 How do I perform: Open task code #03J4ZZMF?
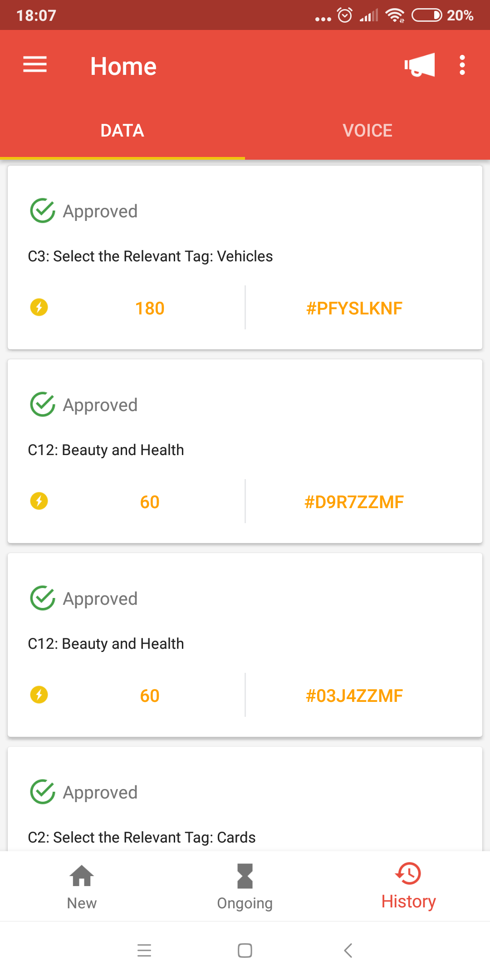coord(354,696)
